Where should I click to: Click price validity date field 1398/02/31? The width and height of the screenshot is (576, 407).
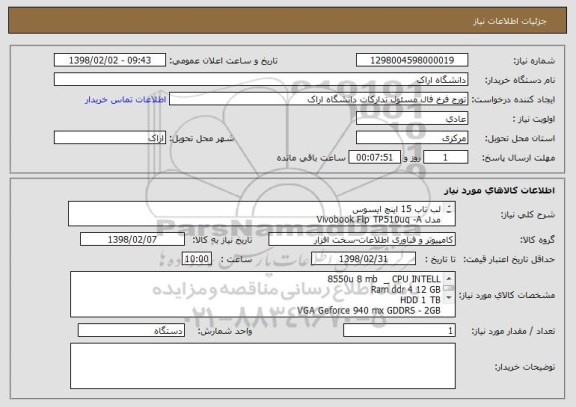pos(363,259)
